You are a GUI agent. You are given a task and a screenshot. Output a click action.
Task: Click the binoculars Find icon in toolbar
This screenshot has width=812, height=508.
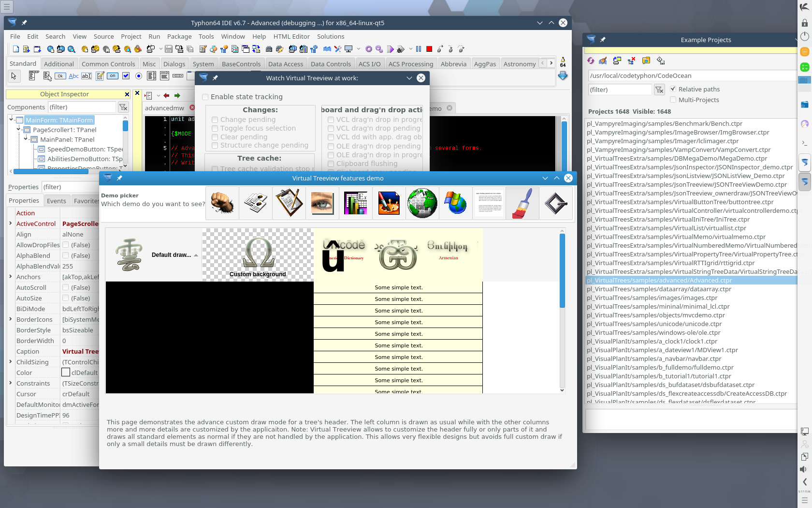click(x=269, y=49)
